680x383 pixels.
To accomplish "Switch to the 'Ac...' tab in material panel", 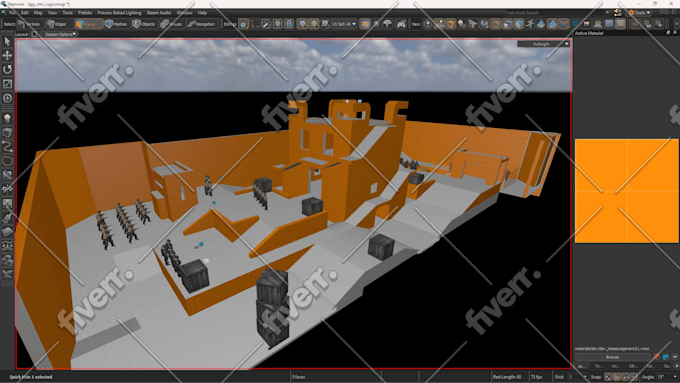I will (582, 367).
